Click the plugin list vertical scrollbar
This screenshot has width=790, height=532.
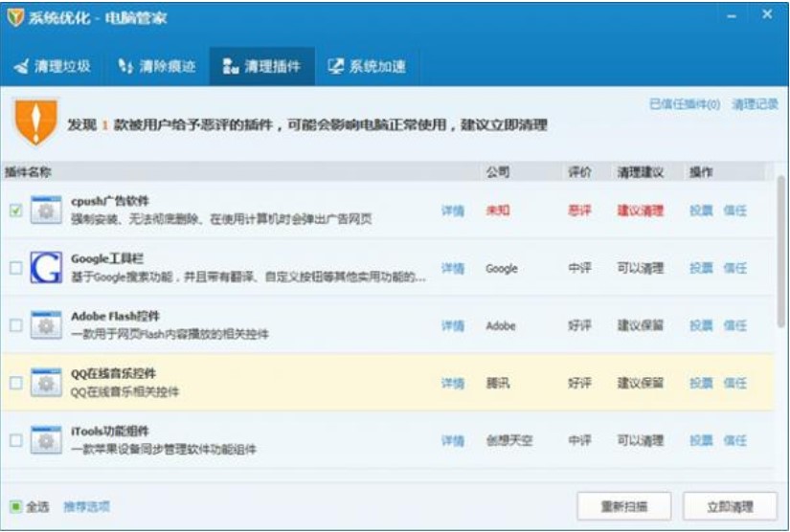pos(781,252)
